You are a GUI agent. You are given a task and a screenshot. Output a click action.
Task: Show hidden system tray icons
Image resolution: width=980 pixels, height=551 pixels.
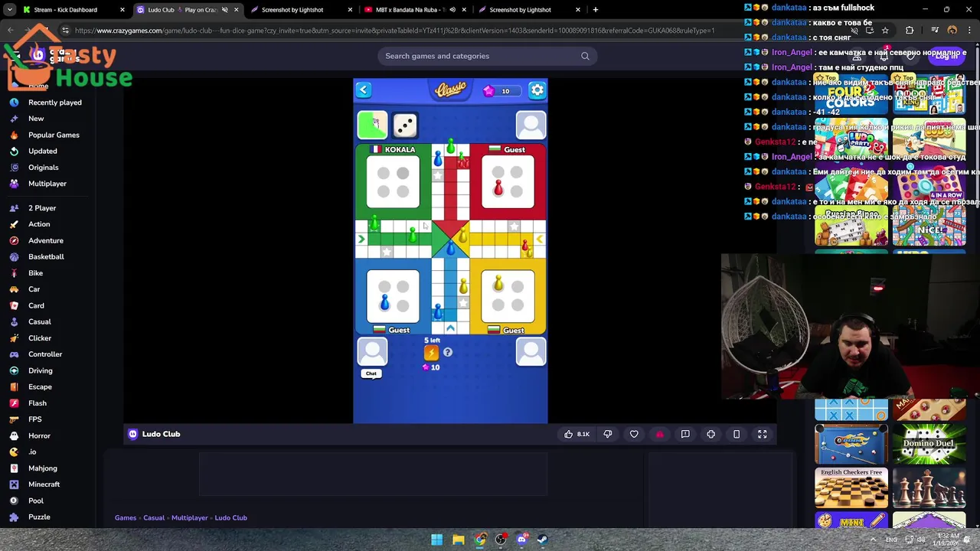coord(873,540)
